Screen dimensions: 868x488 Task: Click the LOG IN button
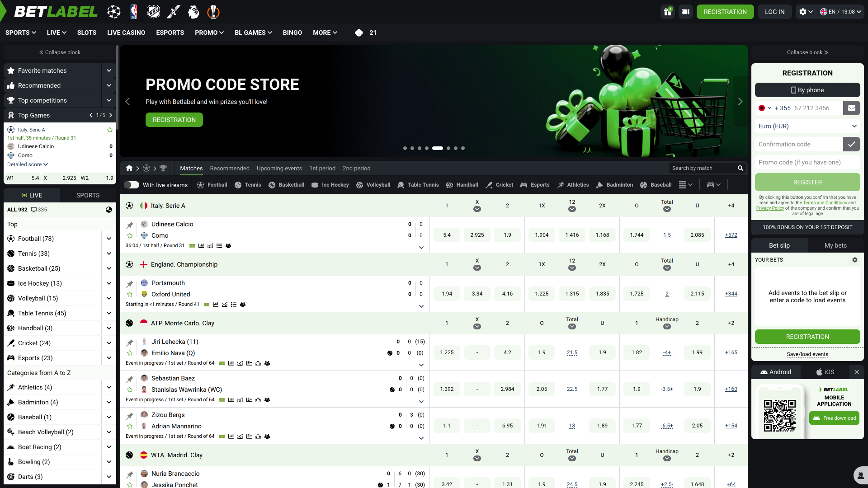(x=774, y=12)
